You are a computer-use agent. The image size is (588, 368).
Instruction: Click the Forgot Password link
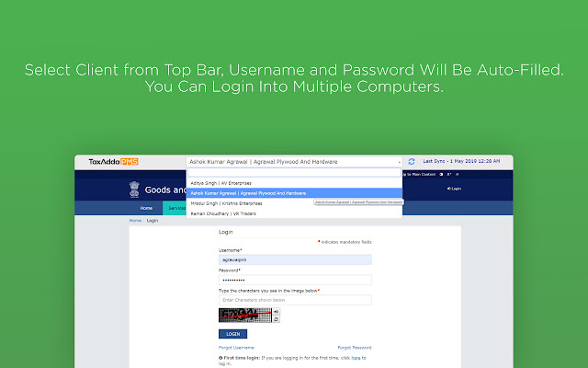[355, 348]
